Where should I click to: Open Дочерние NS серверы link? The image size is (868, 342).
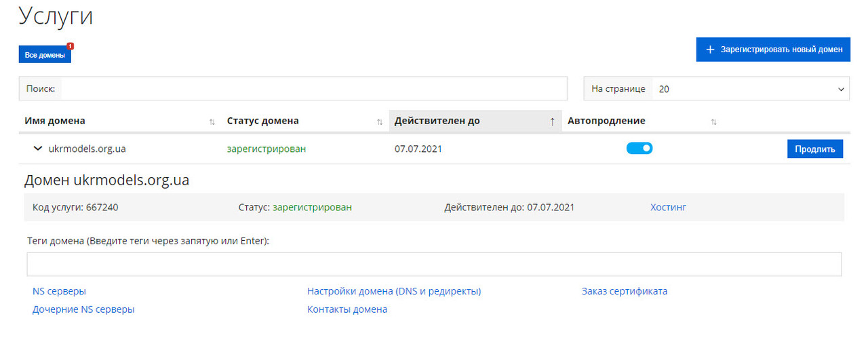[83, 309]
